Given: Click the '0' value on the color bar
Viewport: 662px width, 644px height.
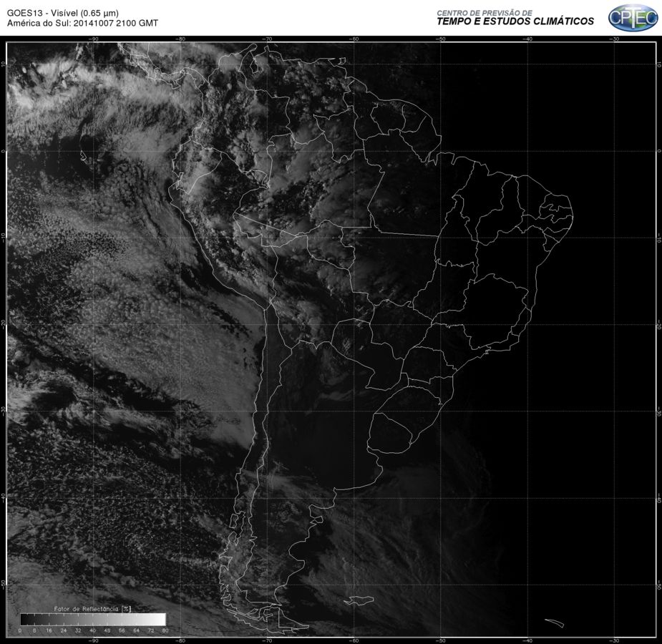Looking at the screenshot, I should [20, 630].
